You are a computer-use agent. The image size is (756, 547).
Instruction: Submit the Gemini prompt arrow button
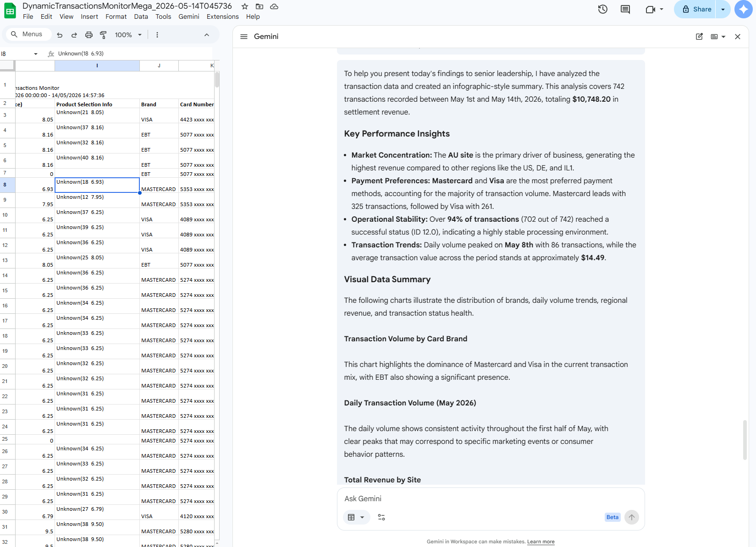[632, 517]
